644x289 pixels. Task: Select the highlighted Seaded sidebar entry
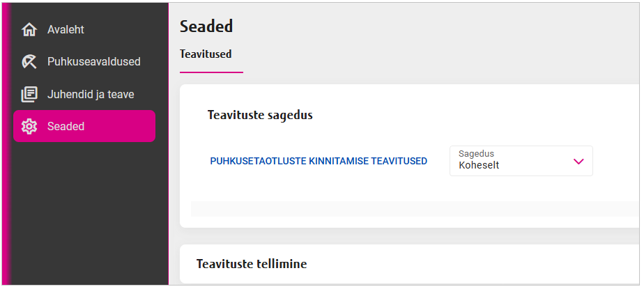84,126
